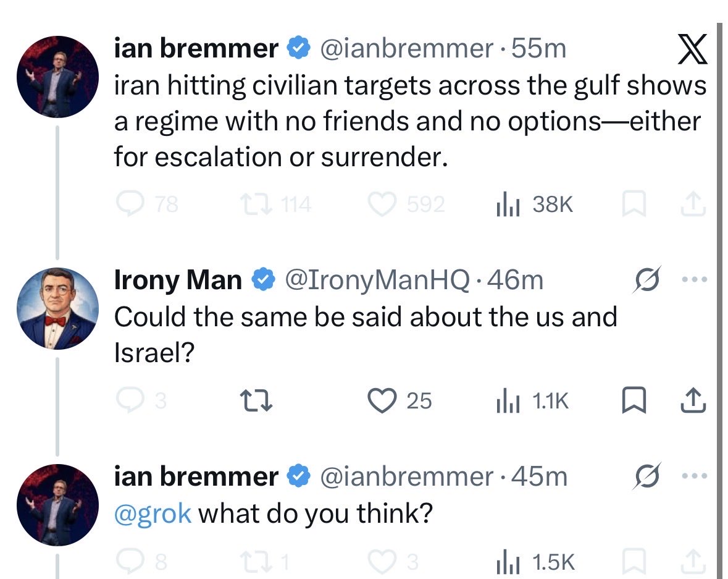This screenshot has height=579, width=728.
Task: Open replies to Irony Man's post
Action: (128, 402)
